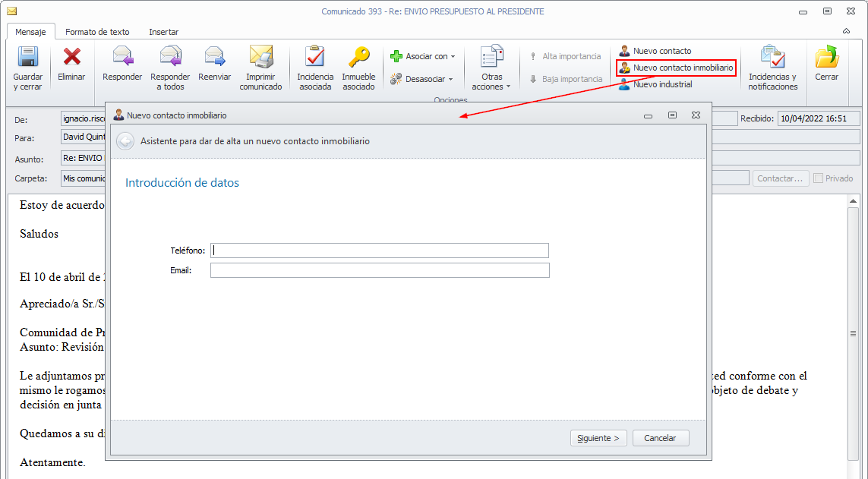Image resolution: width=868 pixels, height=479 pixels.
Task: Click the Alta importancia exclamation icon
Action: click(x=533, y=56)
